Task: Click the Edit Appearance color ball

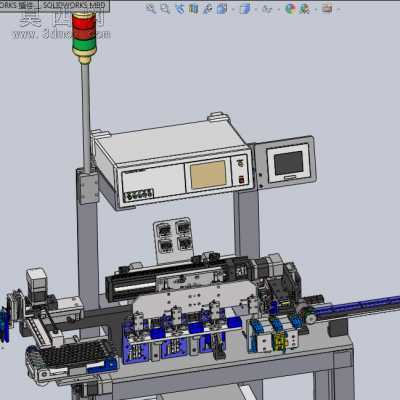Action: 290,9
